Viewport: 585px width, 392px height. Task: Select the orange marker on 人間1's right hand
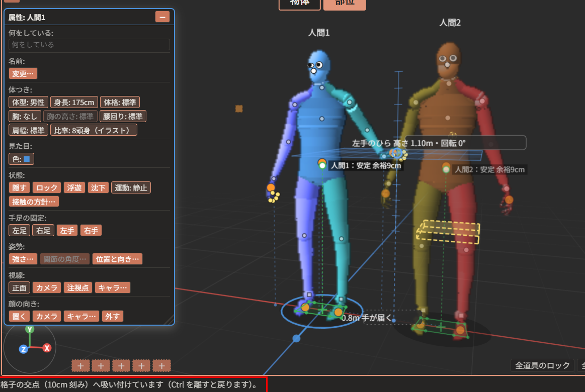271,187
